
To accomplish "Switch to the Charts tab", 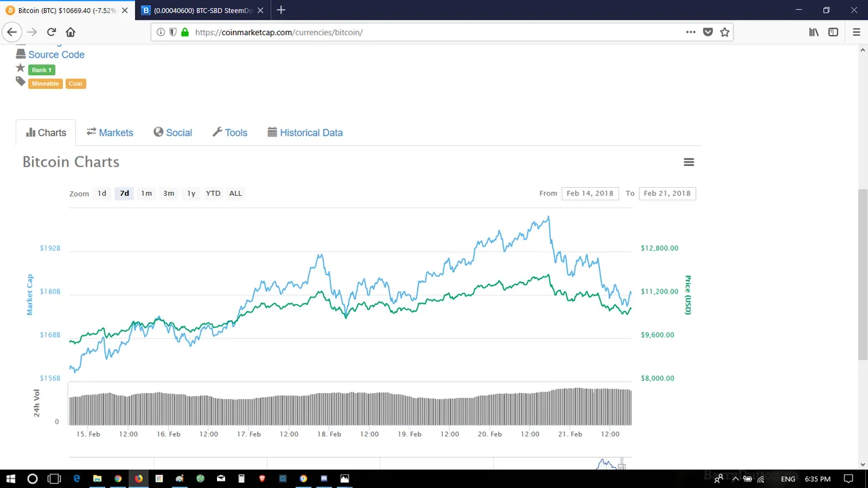I will (46, 133).
